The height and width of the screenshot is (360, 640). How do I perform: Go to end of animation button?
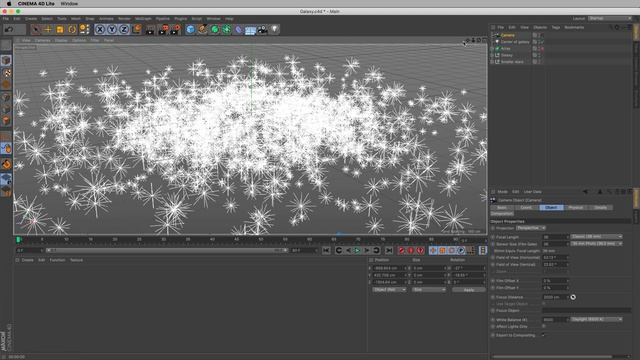point(389,250)
